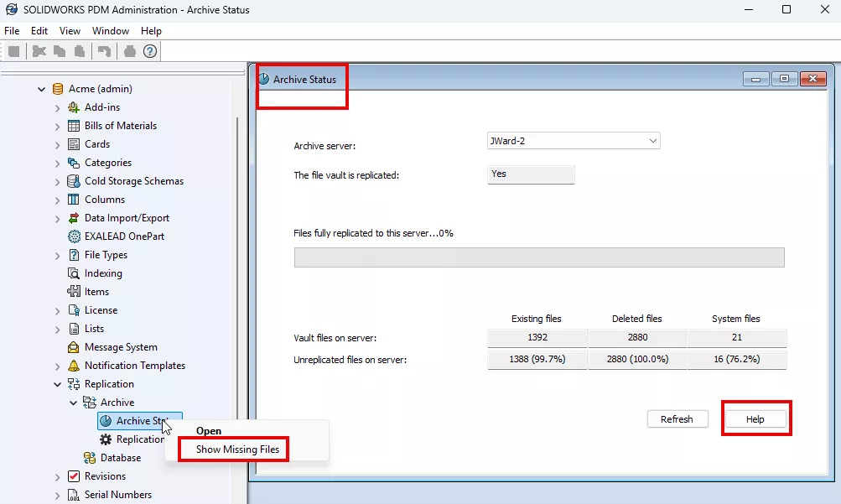Viewport: 841px width, 504px height.
Task: Click the Indexing magnifier icon
Action: 74,273
